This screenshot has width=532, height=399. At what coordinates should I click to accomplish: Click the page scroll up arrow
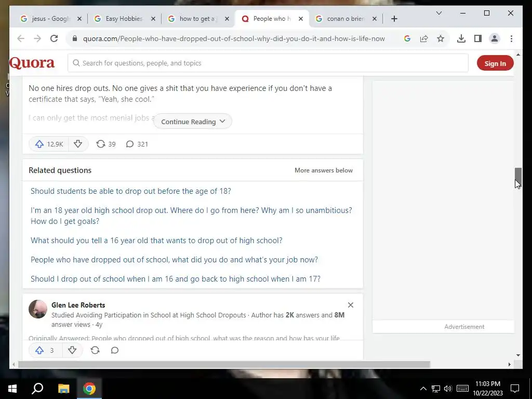click(x=518, y=54)
